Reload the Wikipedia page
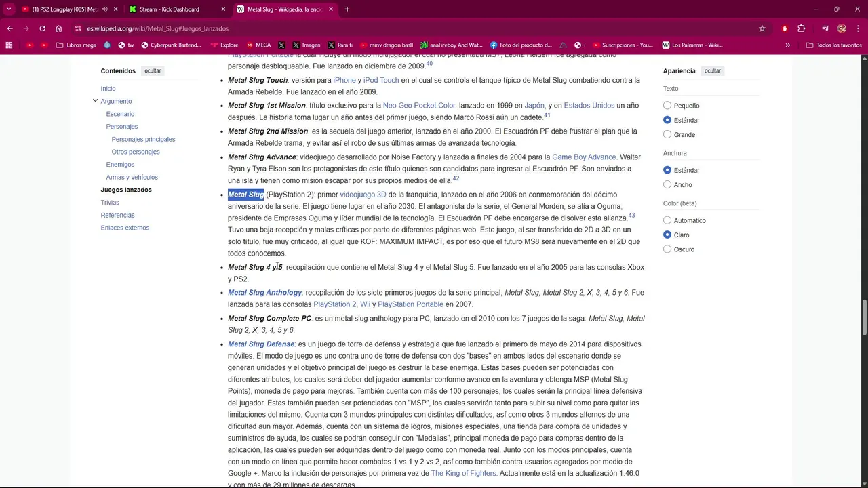This screenshot has width=868, height=488. pyautogui.click(x=42, y=28)
